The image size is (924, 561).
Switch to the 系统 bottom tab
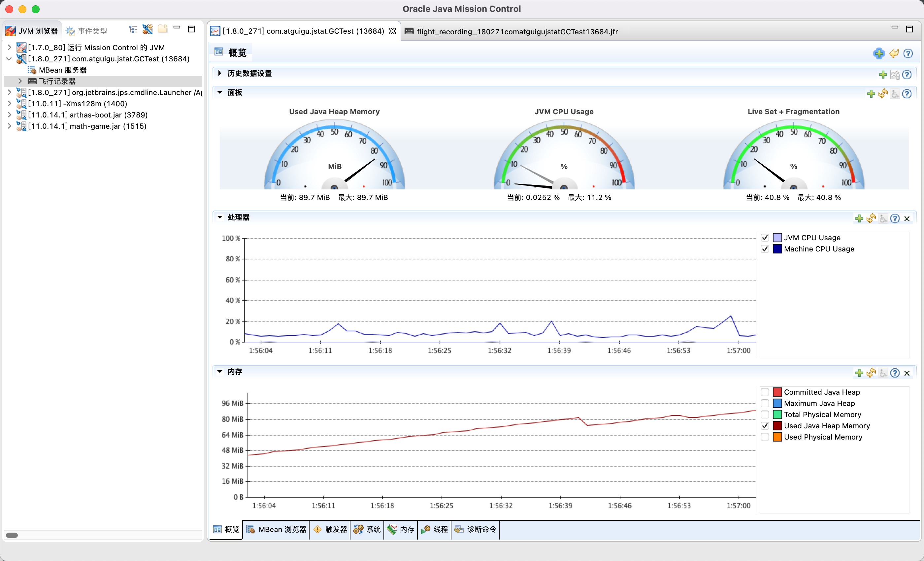point(367,529)
